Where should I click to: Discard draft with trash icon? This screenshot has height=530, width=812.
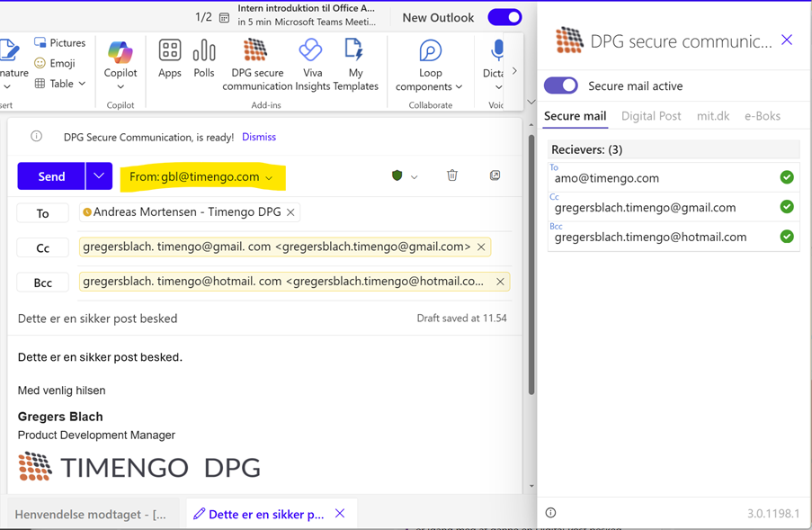point(452,175)
